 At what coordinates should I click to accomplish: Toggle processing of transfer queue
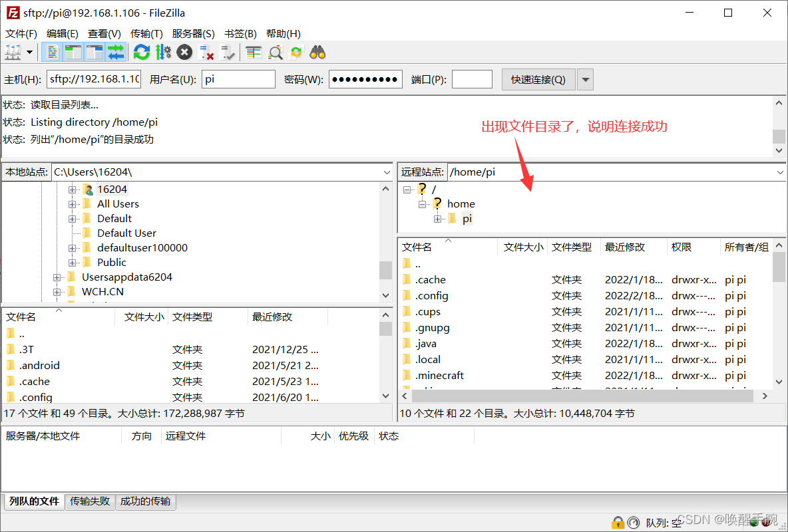(x=163, y=53)
